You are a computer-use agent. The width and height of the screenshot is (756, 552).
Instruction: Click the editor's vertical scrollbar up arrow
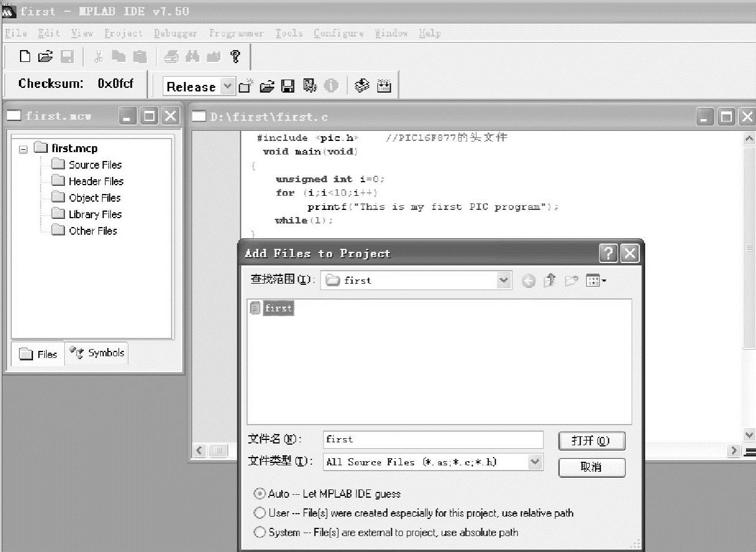(750, 139)
